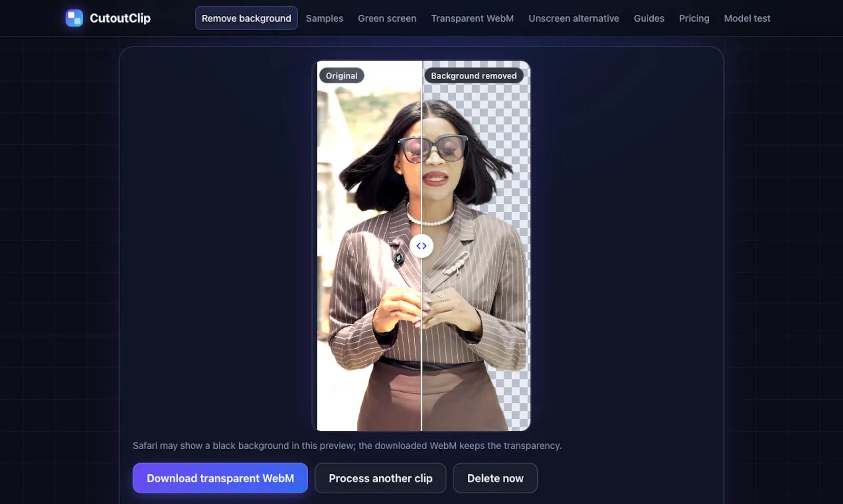This screenshot has height=504, width=843.
Task: Open the CutoutClip home link text
Action: point(120,18)
